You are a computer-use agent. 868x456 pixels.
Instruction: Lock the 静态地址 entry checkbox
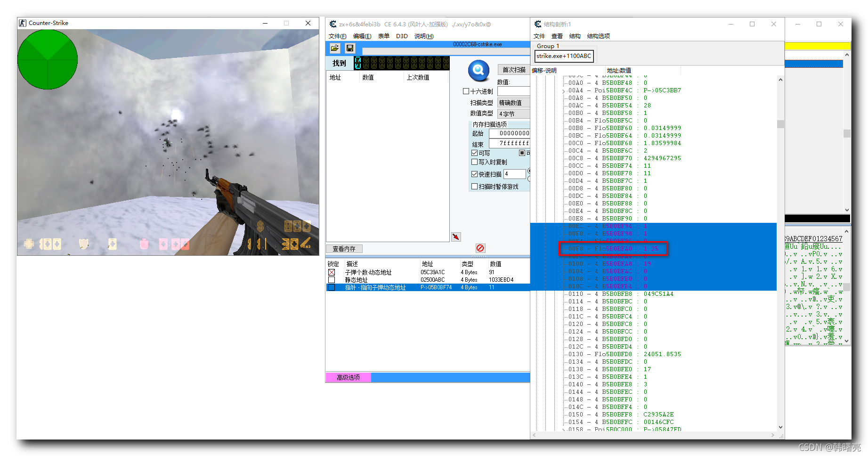click(332, 280)
